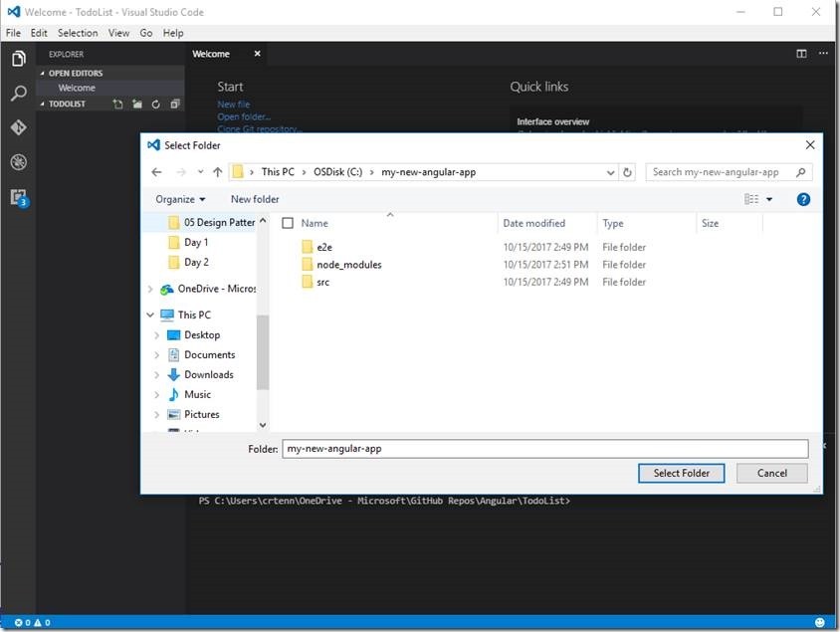
Task: Open the Help menu
Action: 173,33
